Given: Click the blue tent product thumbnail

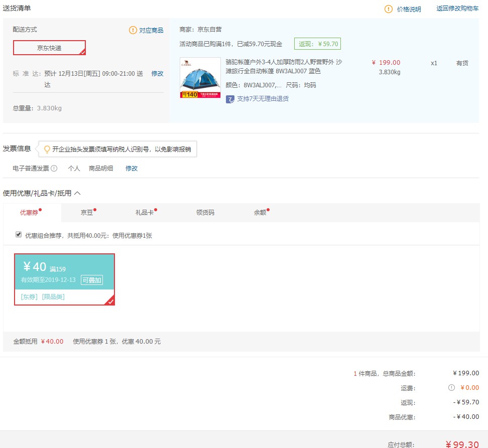Looking at the screenshot, I should tap(200, 78).
